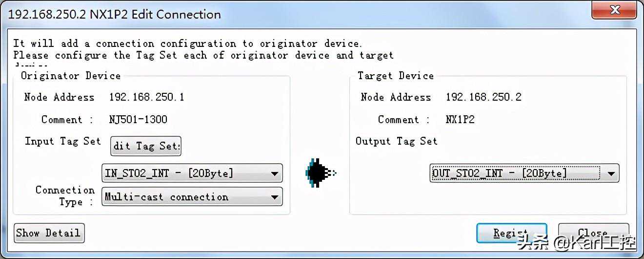Screen dimensions: 644x259
Task: Click the Regist button
Action: tap(511, 233)
